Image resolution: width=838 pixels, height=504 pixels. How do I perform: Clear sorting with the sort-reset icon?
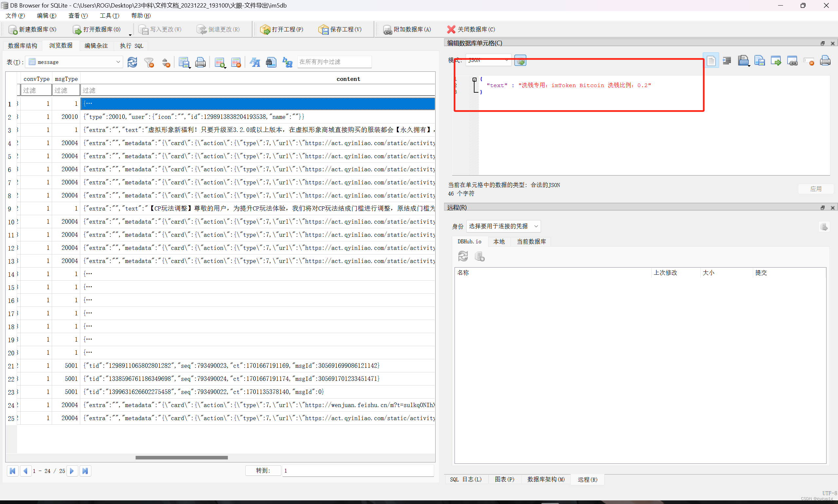[166, 62]
